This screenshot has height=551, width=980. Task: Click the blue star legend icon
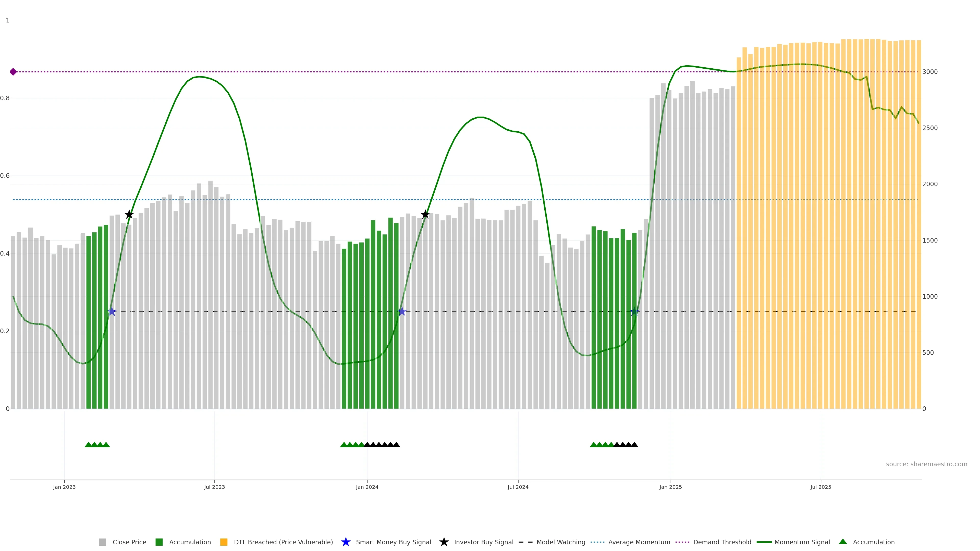point(346,542)
